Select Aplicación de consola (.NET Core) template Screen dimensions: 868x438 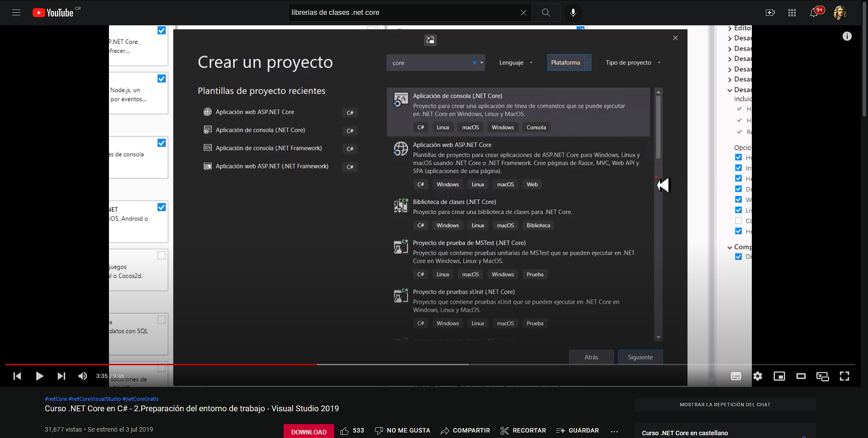click(x=519, y=112)
